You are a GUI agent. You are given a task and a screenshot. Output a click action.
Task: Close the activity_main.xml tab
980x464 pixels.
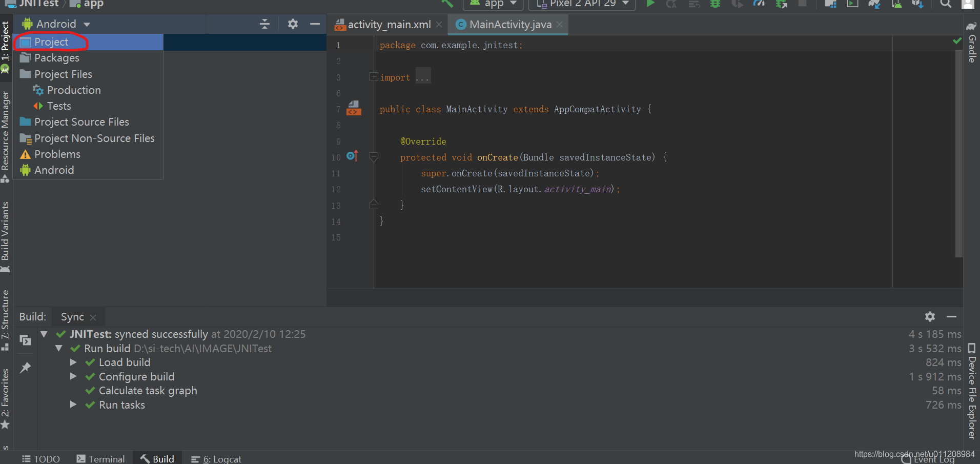coord(439,25)
